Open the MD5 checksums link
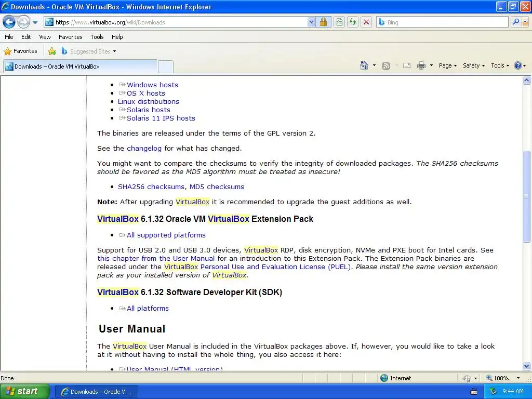532x399 pixels. coord(217,187)
